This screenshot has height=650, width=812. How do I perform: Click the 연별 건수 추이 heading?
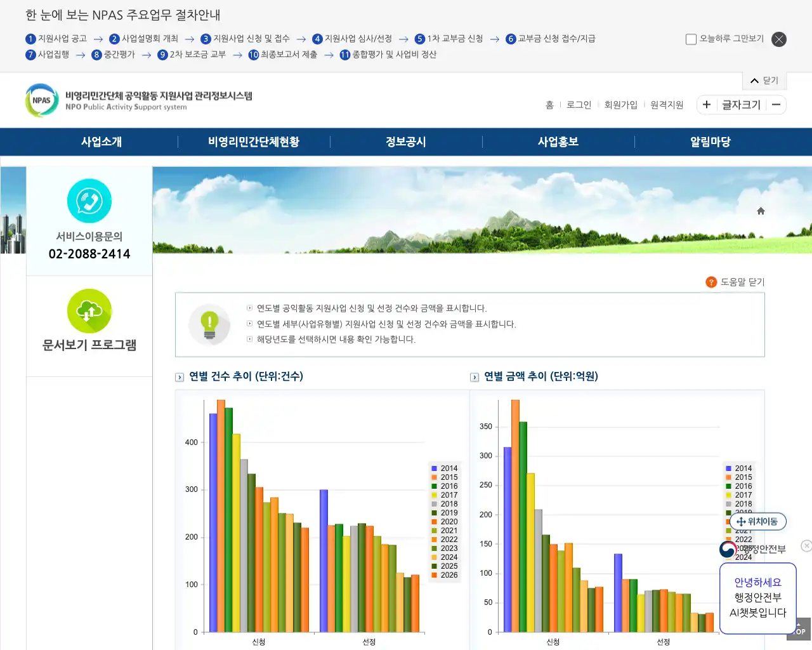tap(246, 376)
